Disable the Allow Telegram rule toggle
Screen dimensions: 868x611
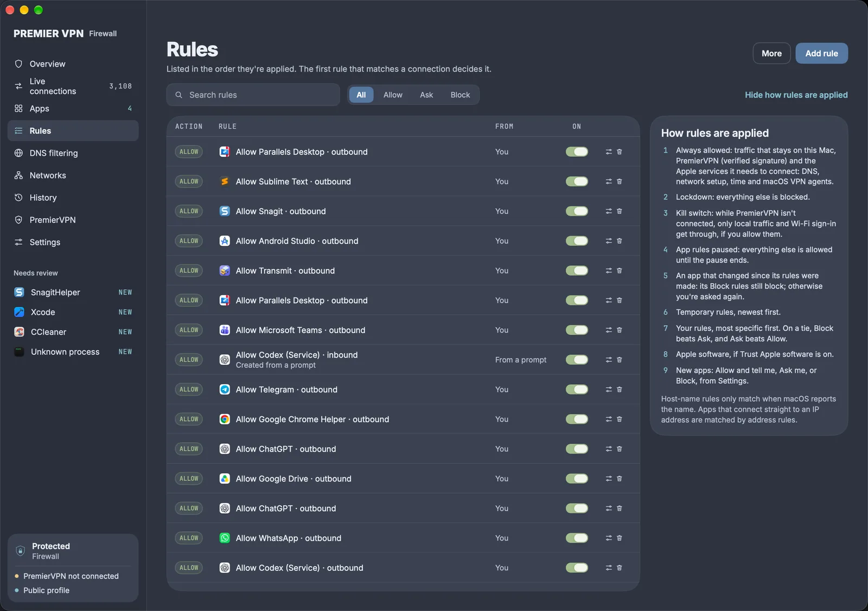coord(577,390)
